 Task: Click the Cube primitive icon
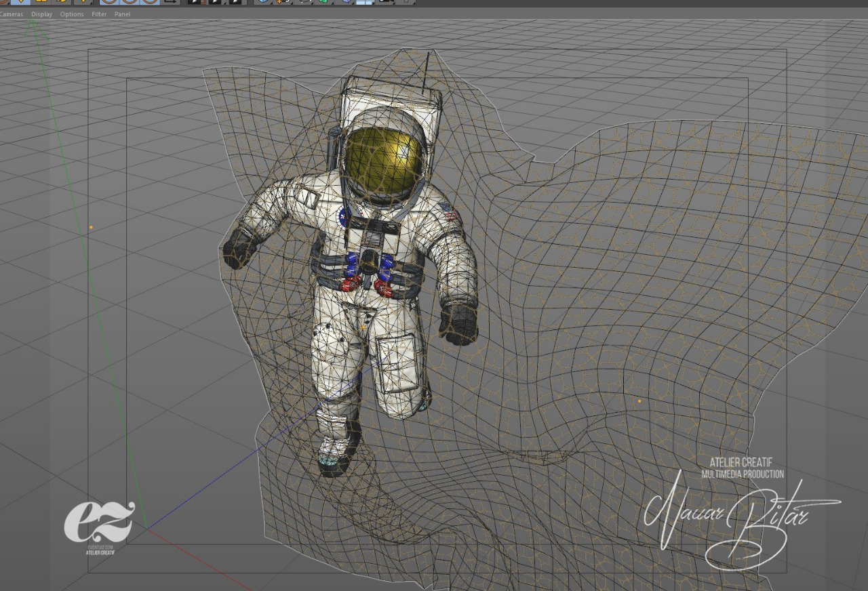point(262,1)
